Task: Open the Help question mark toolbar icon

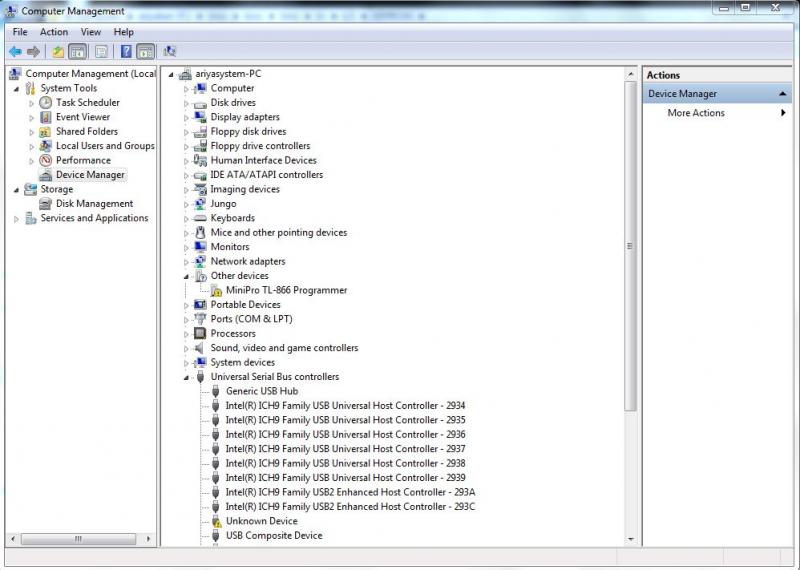Action: point(126,52)
